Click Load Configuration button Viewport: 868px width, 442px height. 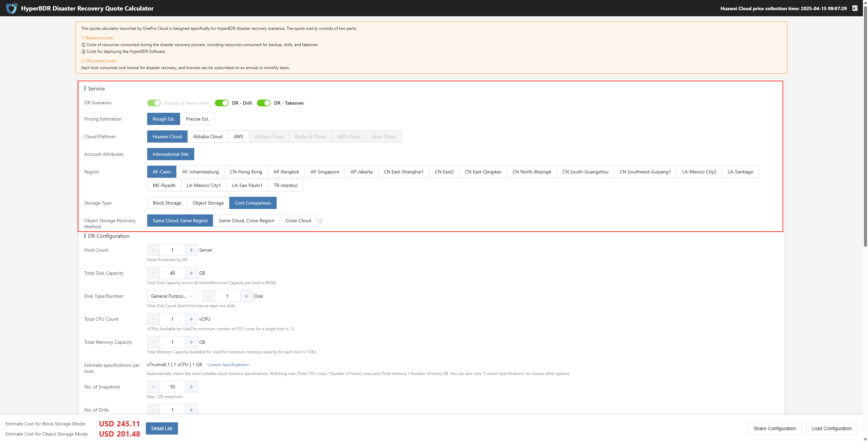click(832, 428)
